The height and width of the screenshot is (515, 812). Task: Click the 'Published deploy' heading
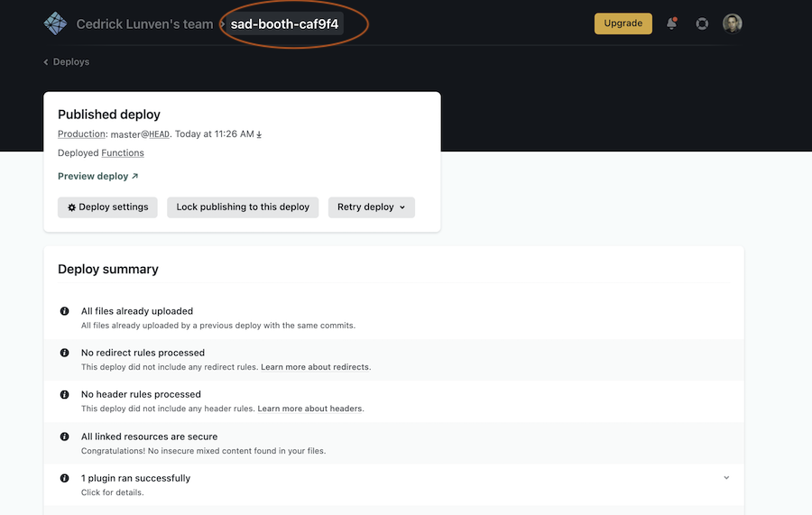[x=109, y=115]
